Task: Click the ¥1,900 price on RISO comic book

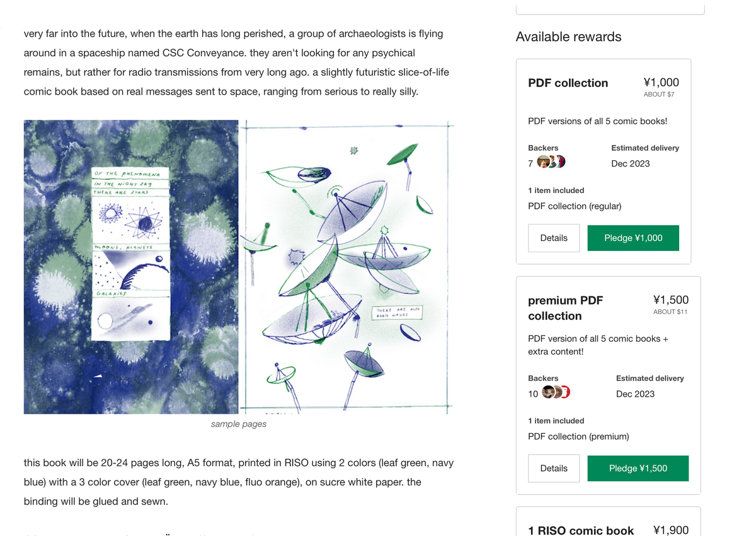Action: coord(670,530)
